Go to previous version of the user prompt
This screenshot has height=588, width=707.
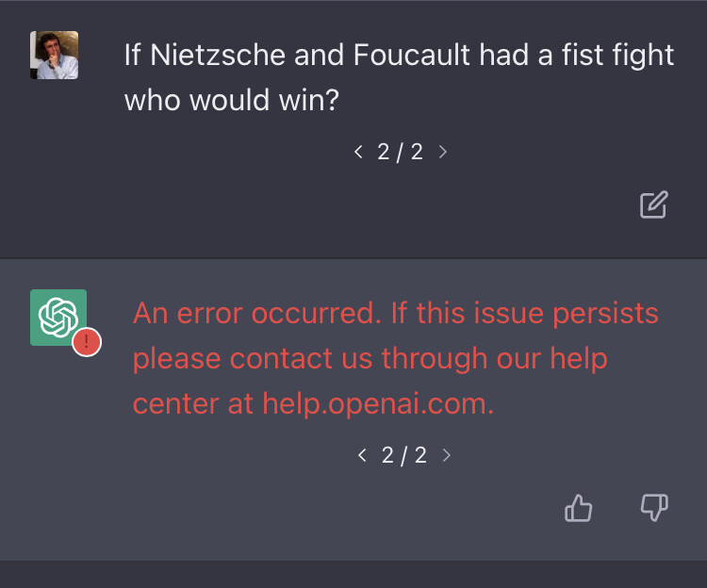pos(358,152)
